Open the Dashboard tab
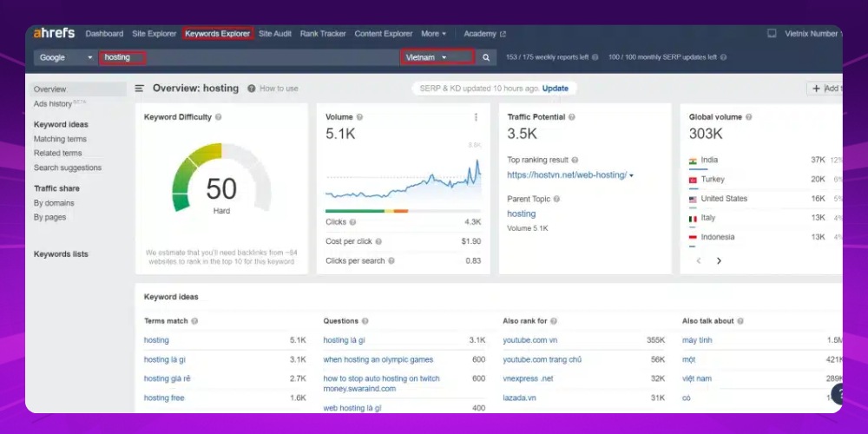Screen dimensions: 868x434 (104, 34)
